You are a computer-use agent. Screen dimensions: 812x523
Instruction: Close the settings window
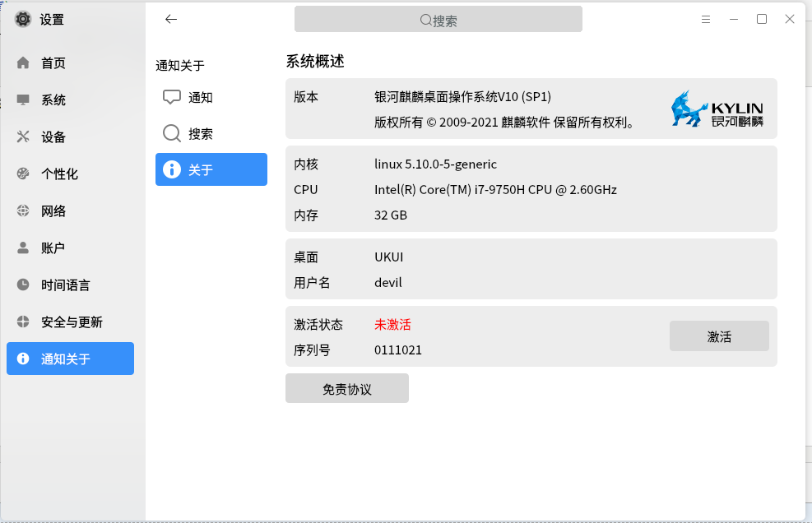[x=790, y=19]
